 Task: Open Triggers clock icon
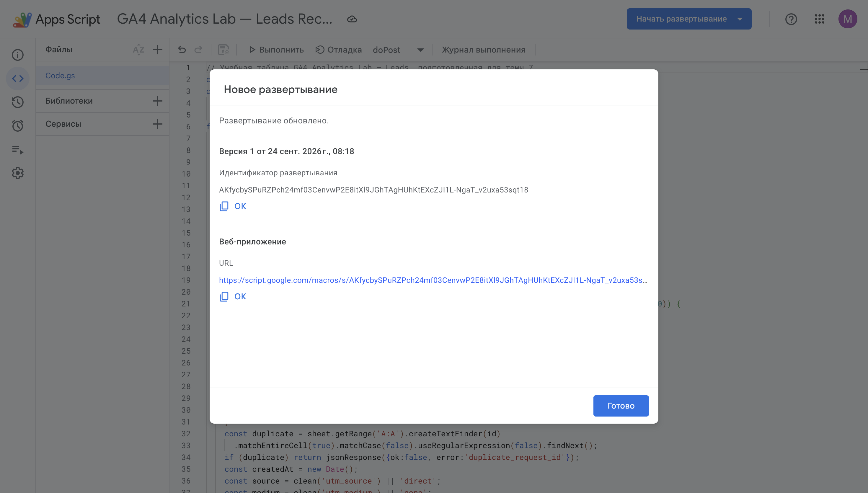(x=18, y=126)
